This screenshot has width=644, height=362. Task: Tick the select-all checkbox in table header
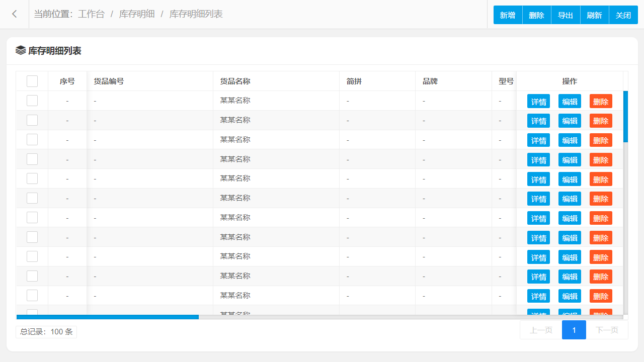pos(32,81)
